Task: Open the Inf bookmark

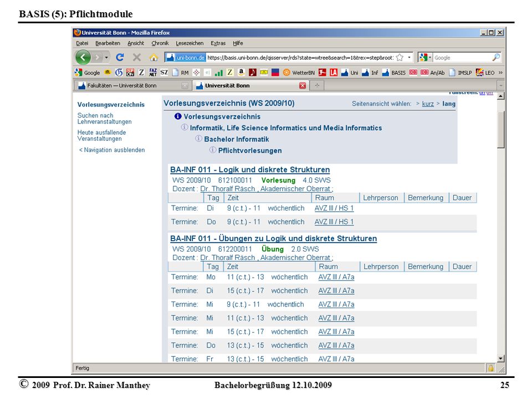Action: pos(370,73)
